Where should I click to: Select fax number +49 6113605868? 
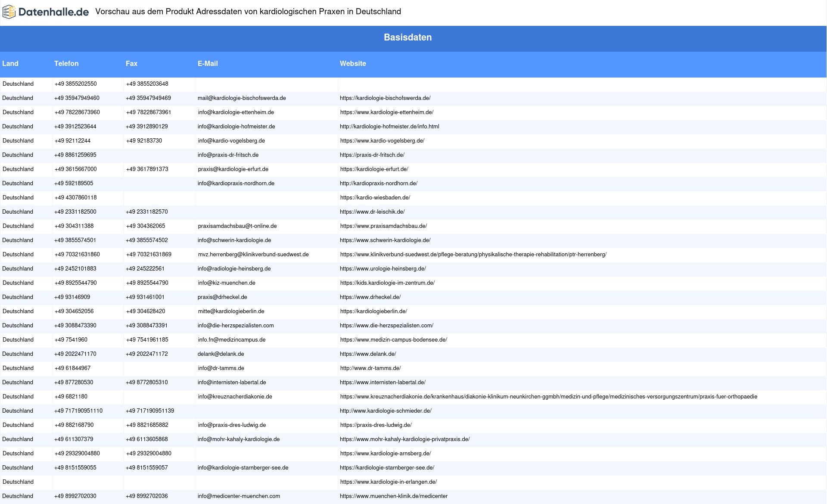click(147, 439)
